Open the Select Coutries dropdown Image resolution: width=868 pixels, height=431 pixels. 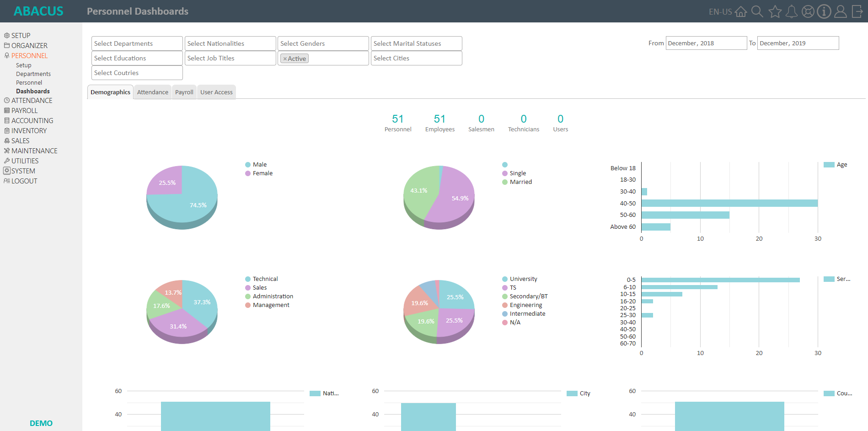click(x=137, y=73)
